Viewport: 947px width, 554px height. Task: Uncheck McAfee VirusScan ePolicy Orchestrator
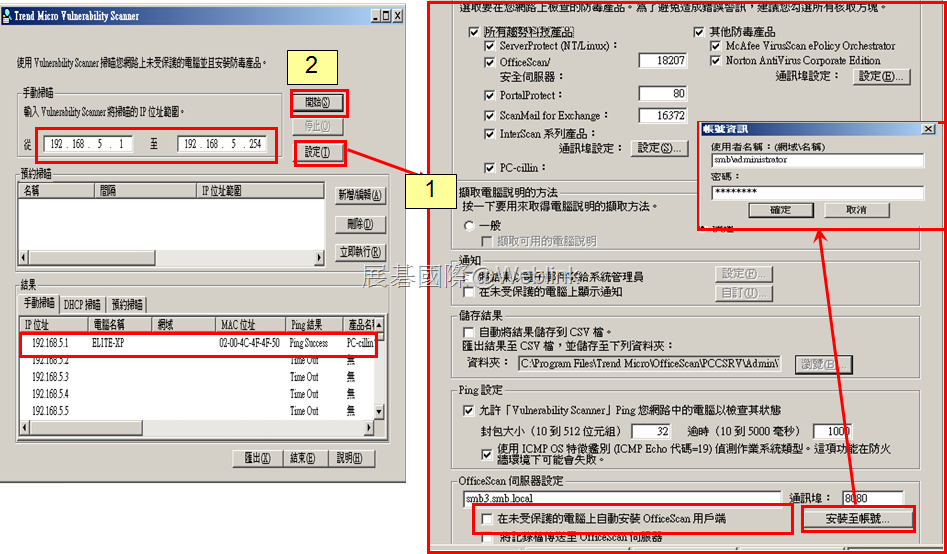coord(716,46)
